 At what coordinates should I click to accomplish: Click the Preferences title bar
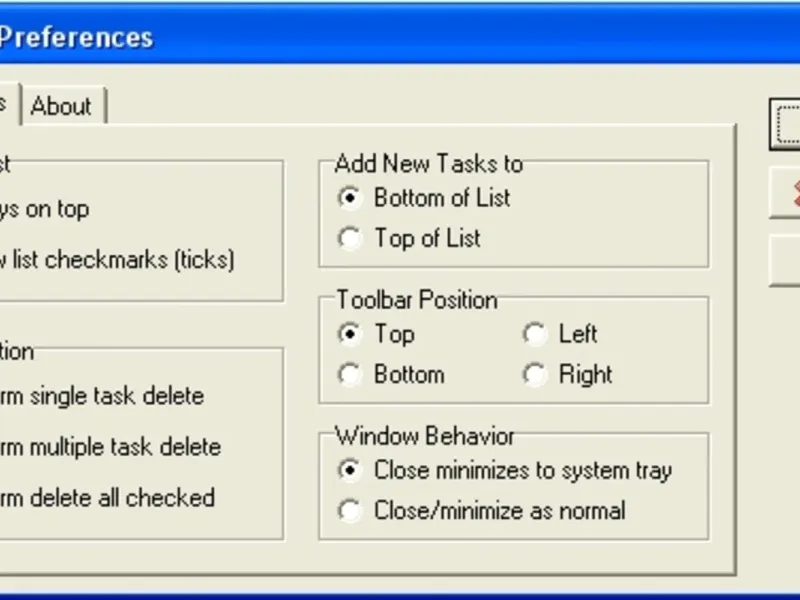point(400,38)
